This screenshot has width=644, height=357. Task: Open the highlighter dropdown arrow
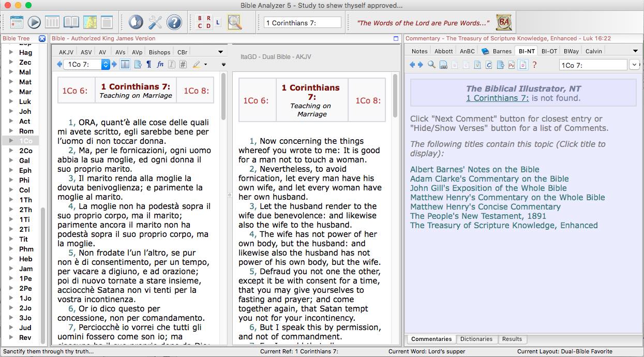click(205, 65)
